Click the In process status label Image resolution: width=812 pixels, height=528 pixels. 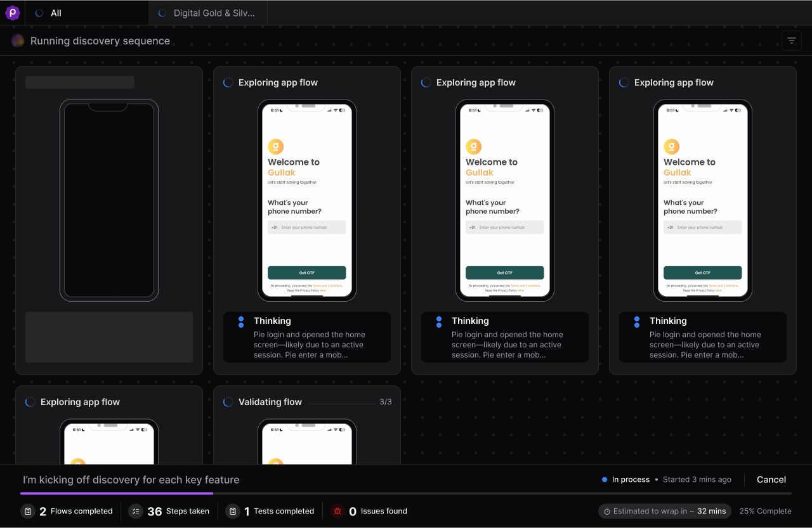coord(631,479)
